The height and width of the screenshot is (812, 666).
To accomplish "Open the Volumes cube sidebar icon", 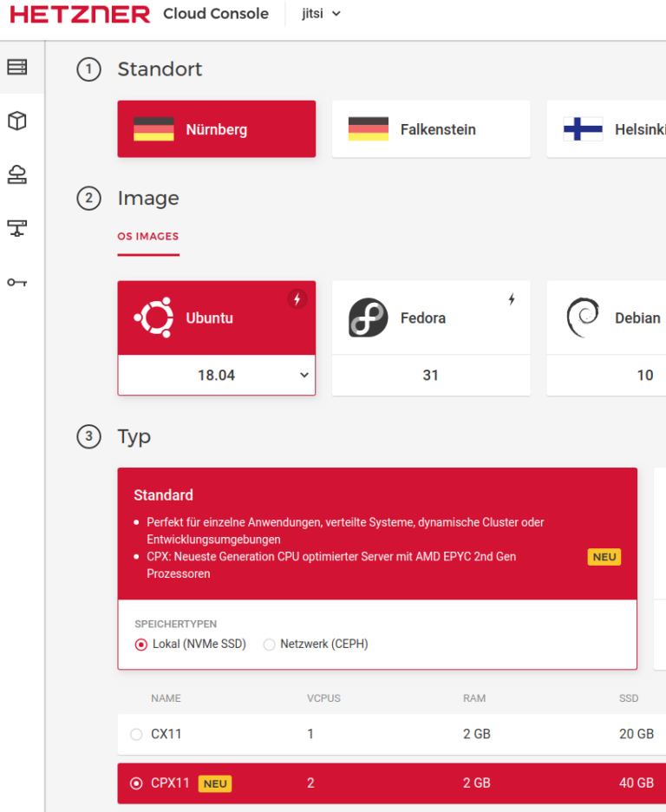I will pos(17,121).
